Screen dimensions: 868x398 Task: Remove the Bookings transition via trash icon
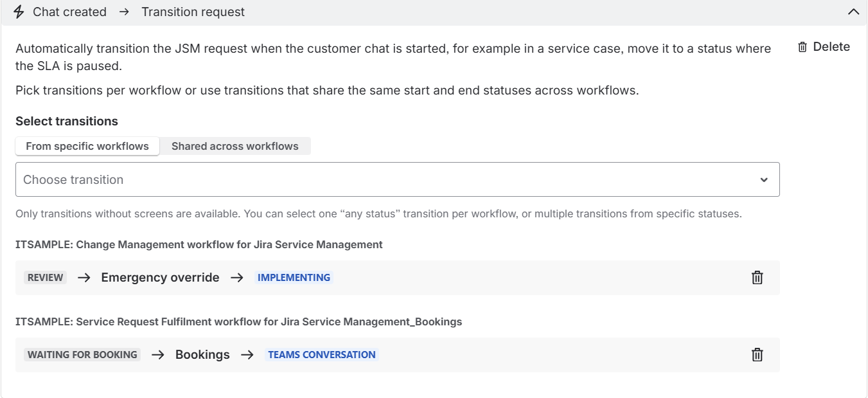[x=757, y=355]
